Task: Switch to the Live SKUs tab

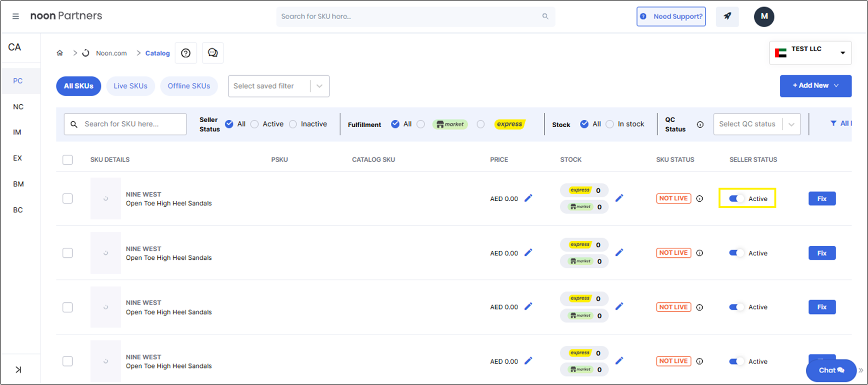Action: [x=130, y=86]
